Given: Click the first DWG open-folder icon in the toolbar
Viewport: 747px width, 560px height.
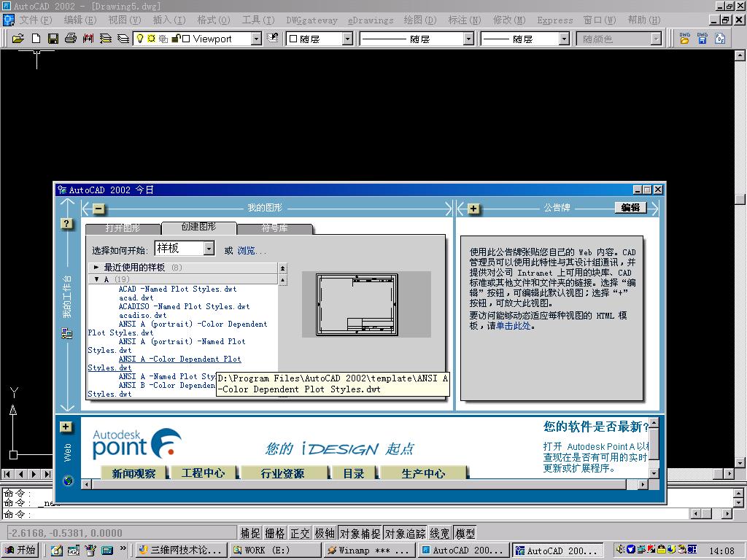Looking at the screenshot, I should coord(684,39).
